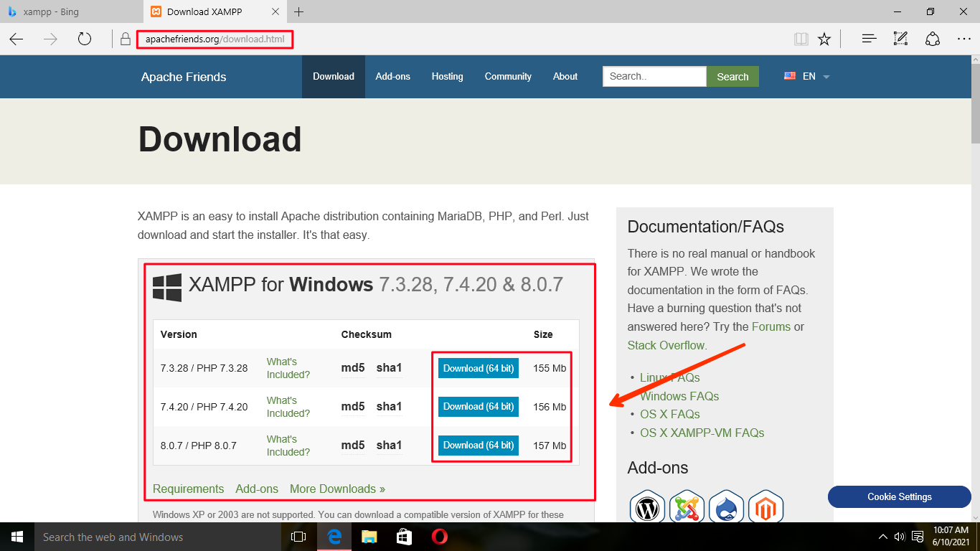The image size is (980, 551).
Task: Open What's Included for 7.4.20
Action: click(288, 407)
